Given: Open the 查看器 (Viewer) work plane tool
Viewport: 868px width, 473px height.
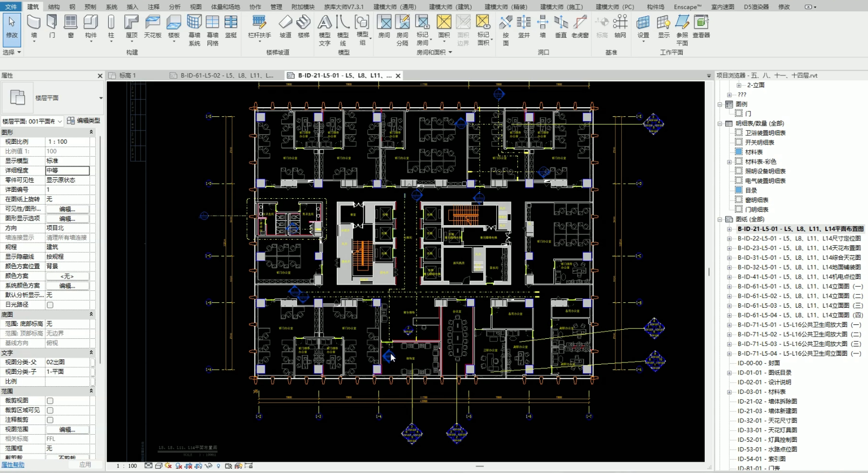Looking at the screenshot, I should point(701,26).
